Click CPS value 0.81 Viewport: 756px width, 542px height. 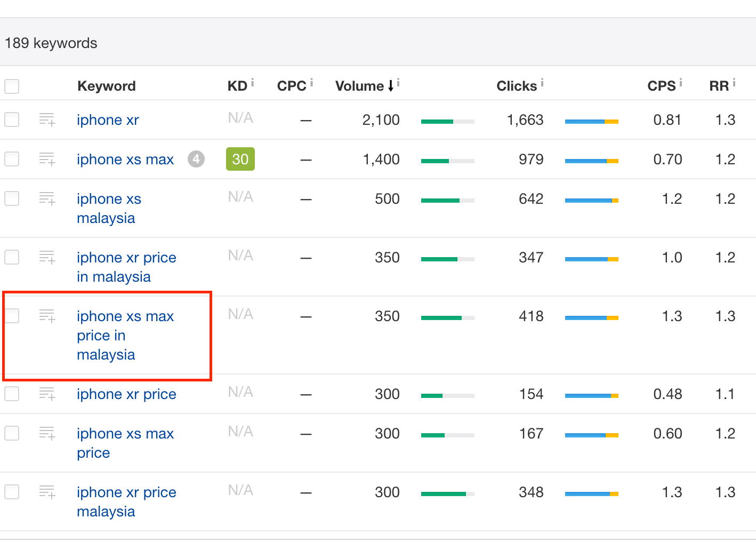tap(667, 120)
